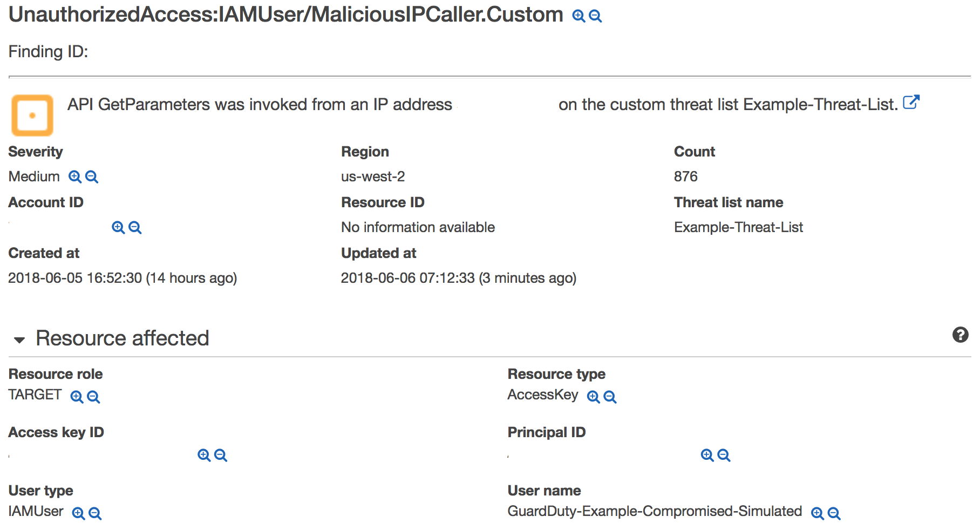Include AccessKey resource type filter
The height and width of the screenshot is (530, 980).
coord(593,397)
